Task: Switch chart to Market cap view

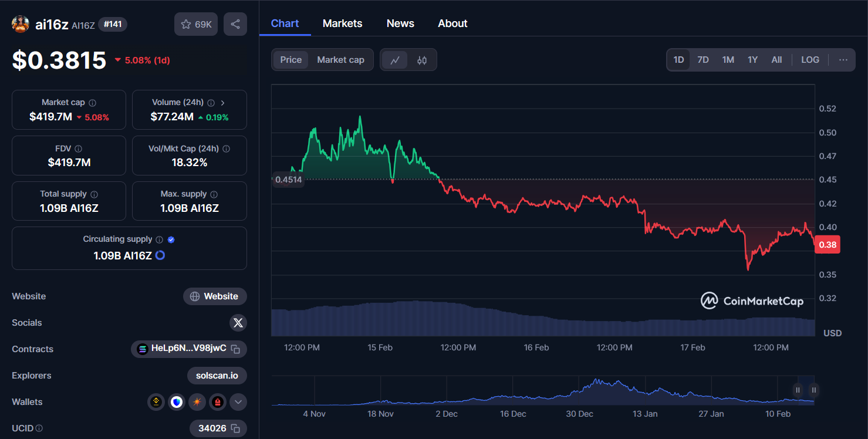Action: tap(340, 59)
